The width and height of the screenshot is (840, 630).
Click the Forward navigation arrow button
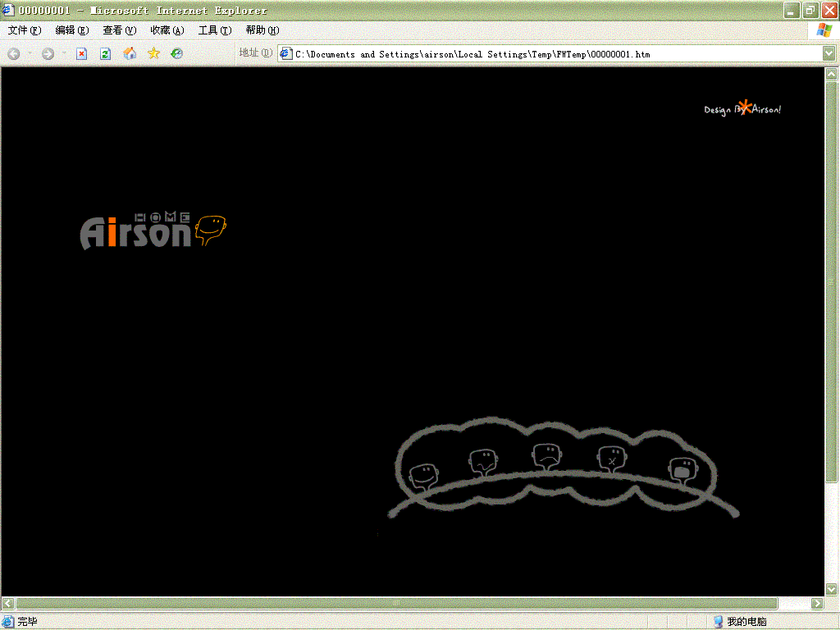coord(48,54)
